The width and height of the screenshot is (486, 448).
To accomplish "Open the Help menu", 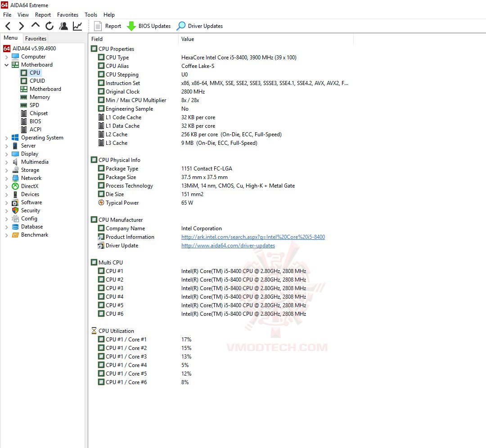I will 109,14.
